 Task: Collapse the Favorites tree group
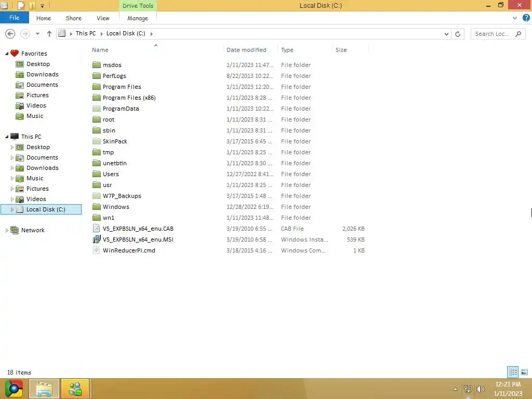coord(7,54)
